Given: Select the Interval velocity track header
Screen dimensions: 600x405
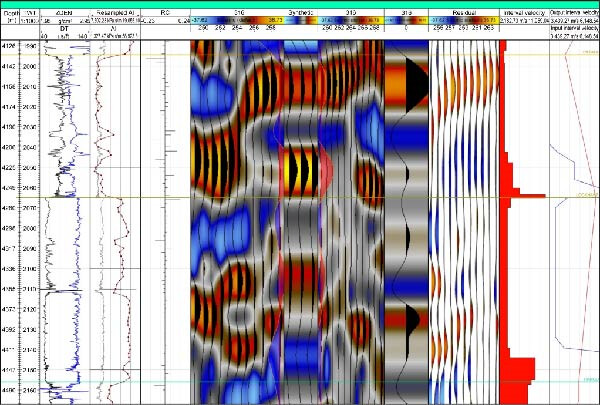Looking at the screenshot, I should tap(524, 13).
